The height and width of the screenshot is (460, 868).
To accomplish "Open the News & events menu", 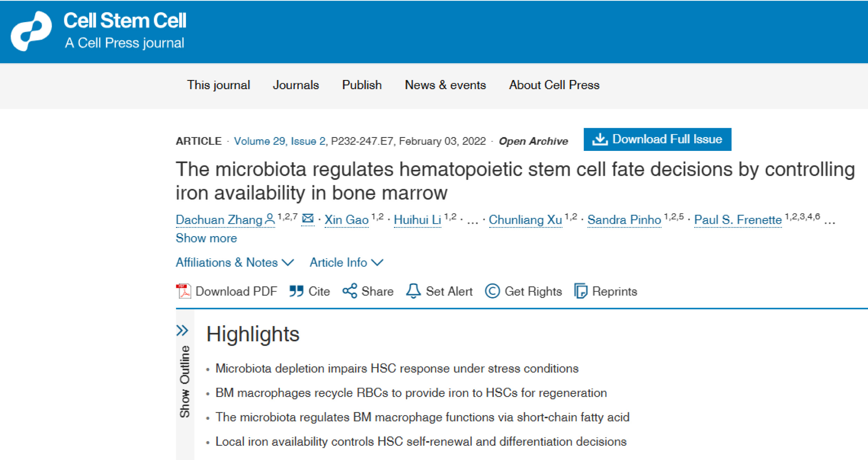I will click(x=445, y=85).
